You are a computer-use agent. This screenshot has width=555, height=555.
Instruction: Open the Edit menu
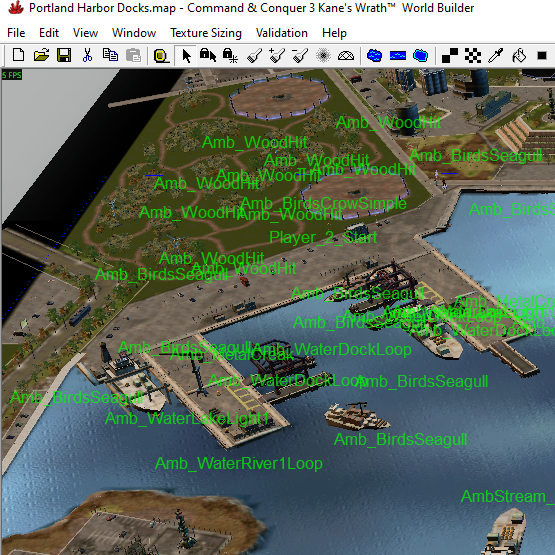click(48, 33)
